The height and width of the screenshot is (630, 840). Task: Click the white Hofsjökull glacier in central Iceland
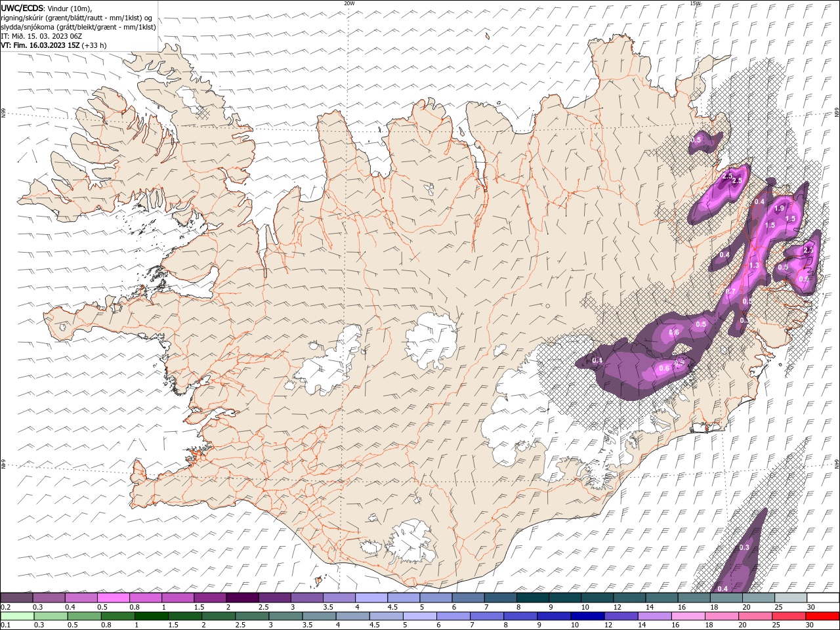click(431, 340)
